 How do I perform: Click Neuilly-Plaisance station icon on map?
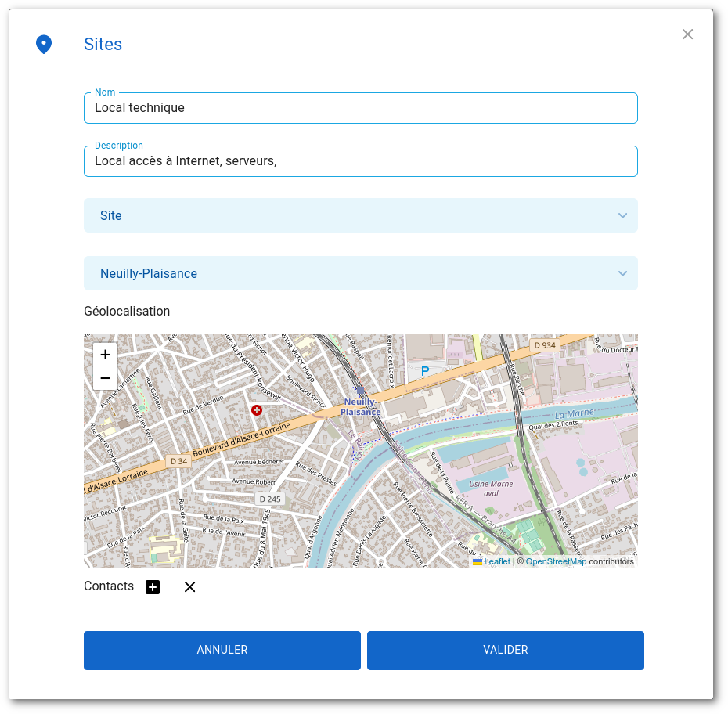coord(360,390)
